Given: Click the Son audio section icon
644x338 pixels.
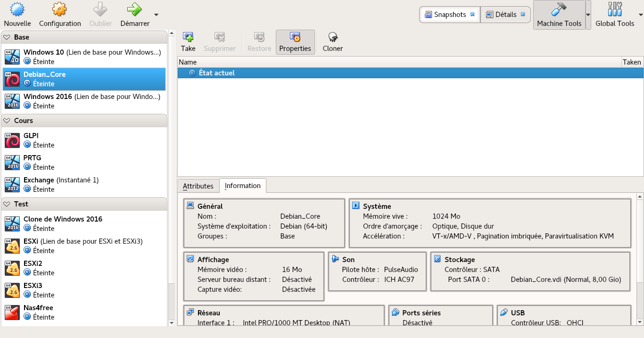Looking at the screenshot, I should pos(335,259).
